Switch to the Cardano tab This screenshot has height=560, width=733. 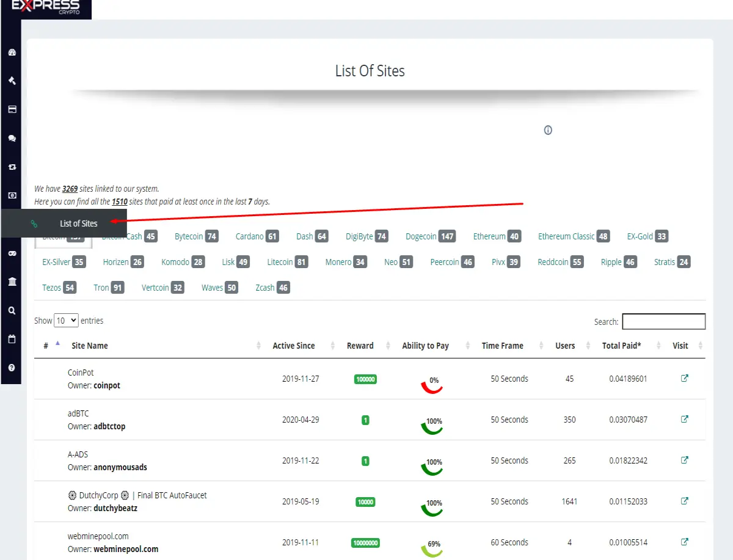click(x=257, y=236)
